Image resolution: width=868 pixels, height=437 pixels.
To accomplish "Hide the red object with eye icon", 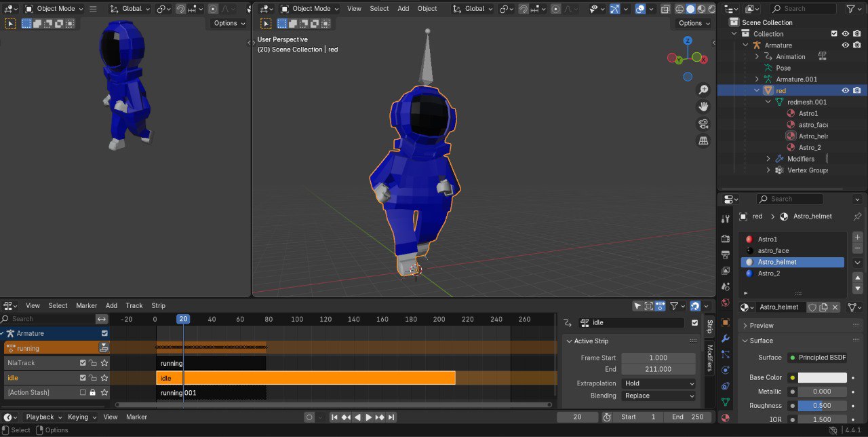I will coord(846,90).
